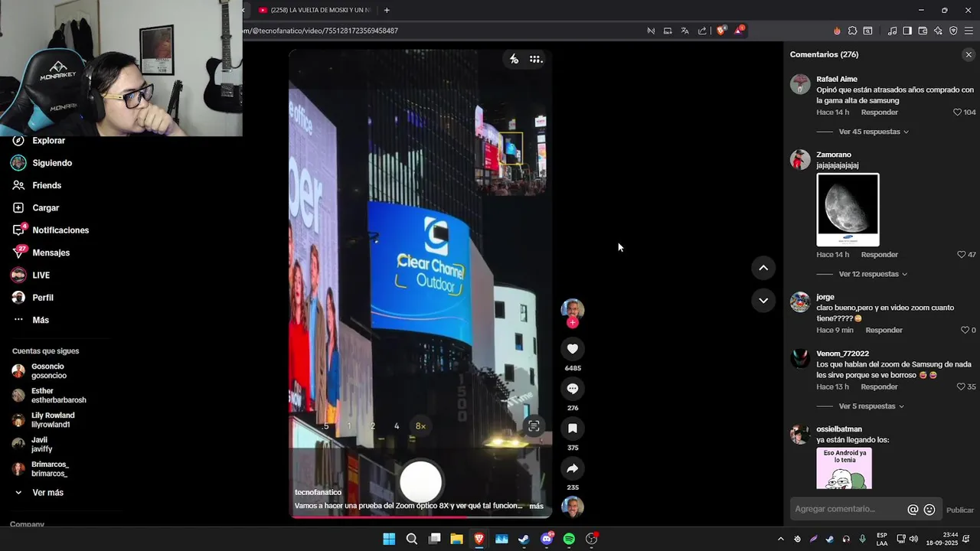The width and height of the screenshot is (980, 551).
Task: Reply to Rafael Aime's comment
Action: [879, 112]
